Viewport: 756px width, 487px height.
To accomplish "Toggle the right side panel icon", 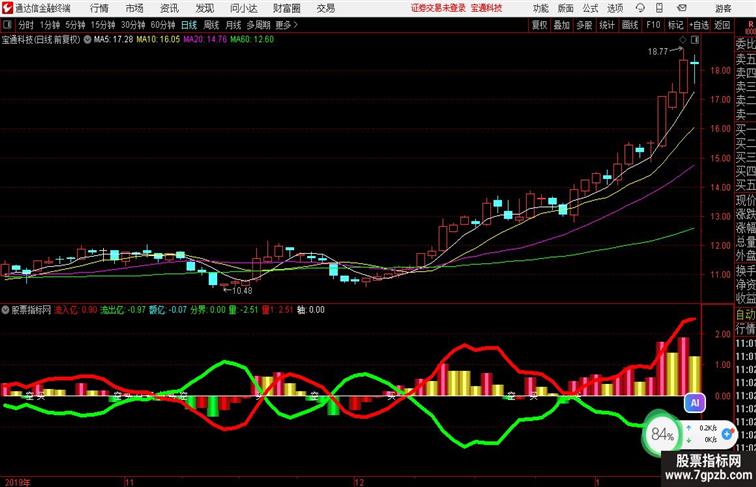I will (695, 40).
